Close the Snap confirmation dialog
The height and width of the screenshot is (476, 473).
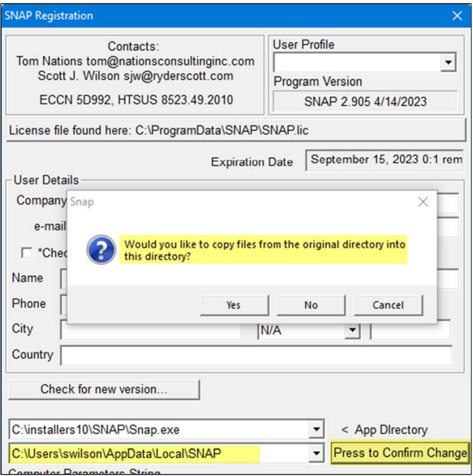pos(422,202)
